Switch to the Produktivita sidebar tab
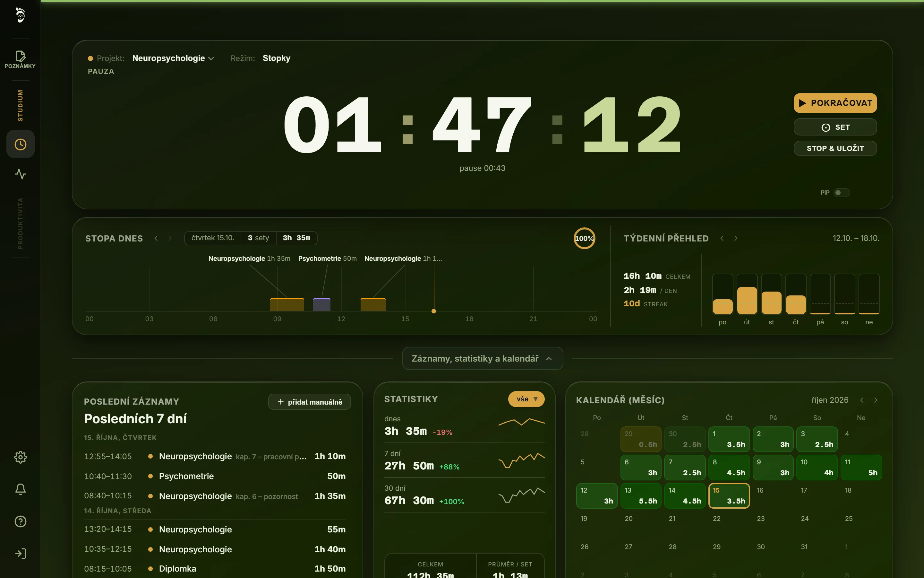 pyautogui.click(x=20, y=223)
